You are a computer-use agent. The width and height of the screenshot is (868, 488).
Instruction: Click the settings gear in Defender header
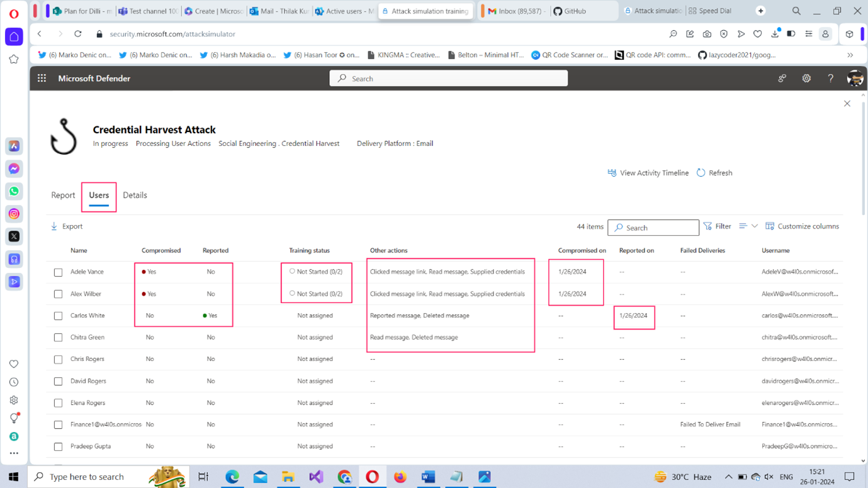[x=806, y=79]
